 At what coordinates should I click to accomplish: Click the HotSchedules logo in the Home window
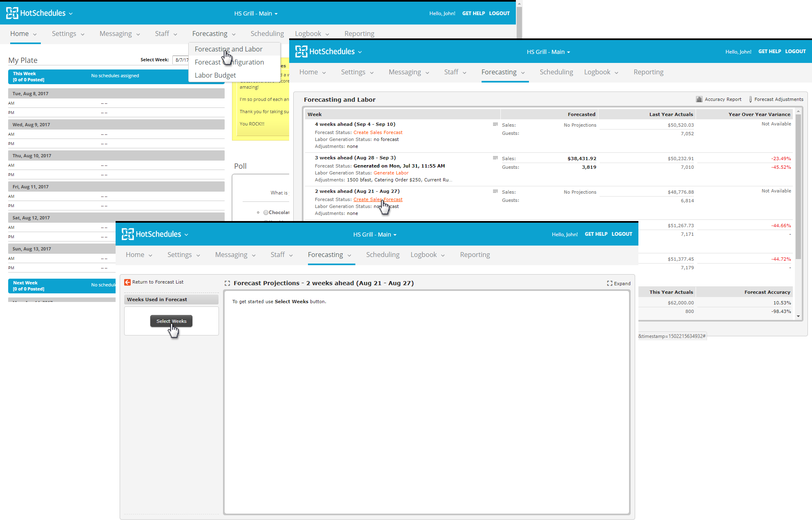pyautogui.click(x=36, y=13)
